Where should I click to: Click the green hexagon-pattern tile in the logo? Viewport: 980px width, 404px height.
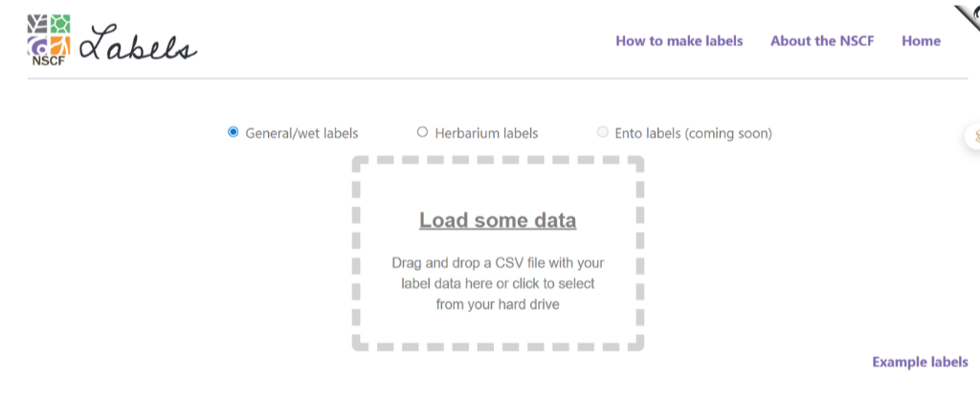59,24
